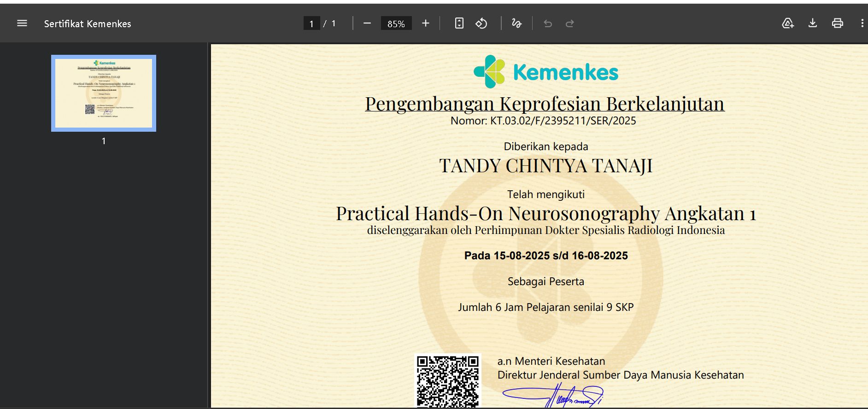Viewport: 868px width, 409px height.
Task: Click the 85% zoom level field
Action: click(x=396, y=23)
